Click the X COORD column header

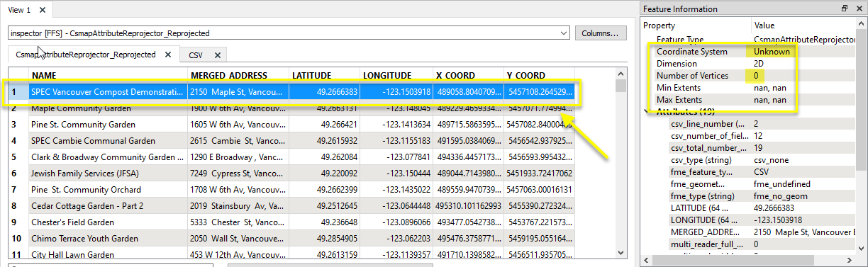coord(468,75)
